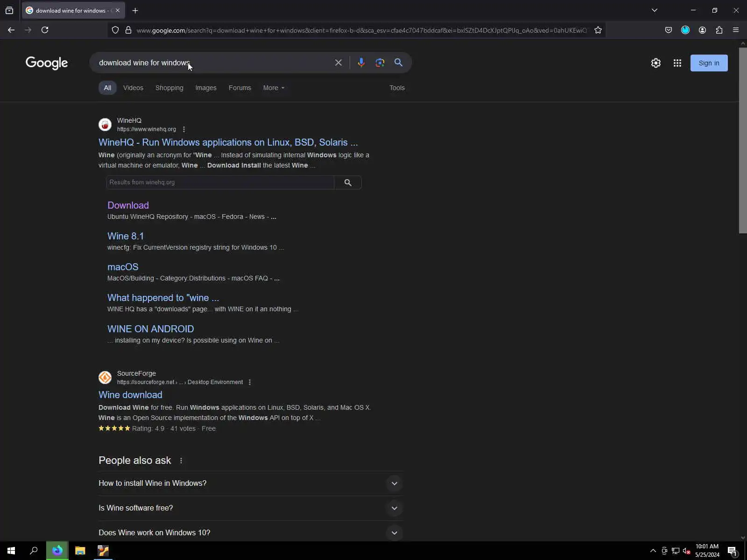Open a new tab with plus button
747x560 pixels.
(x=135, y=10)
